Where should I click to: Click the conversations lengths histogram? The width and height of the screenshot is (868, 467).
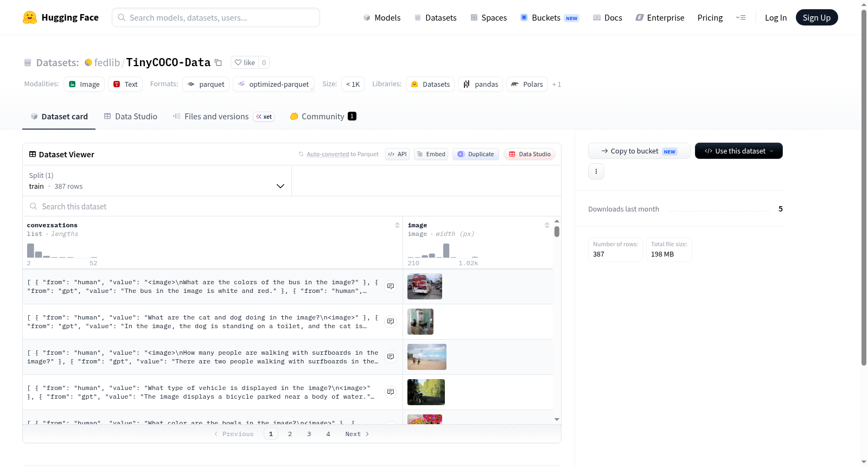62,250
